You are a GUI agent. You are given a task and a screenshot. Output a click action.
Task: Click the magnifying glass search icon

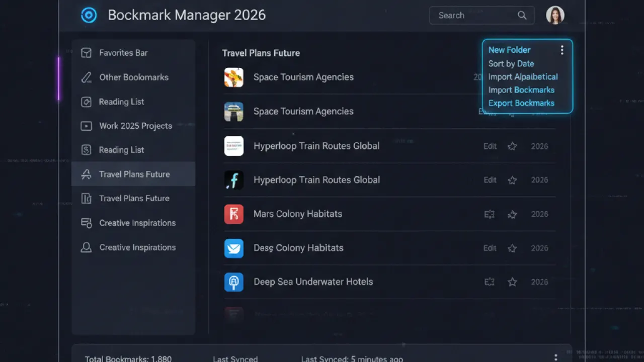(x=522, y=15)
